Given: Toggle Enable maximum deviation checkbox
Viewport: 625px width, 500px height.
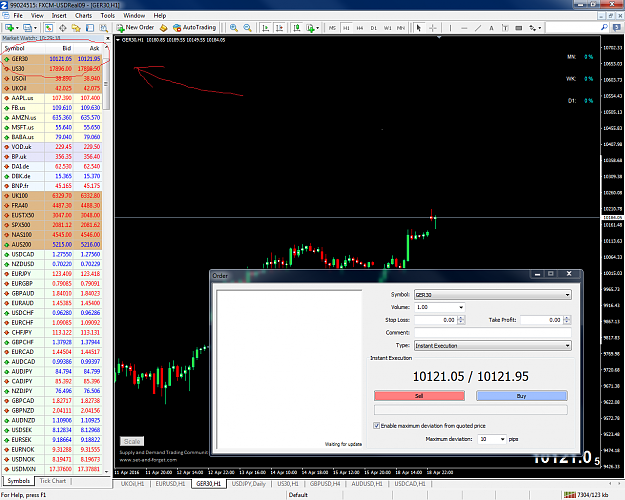Looking at the screenshot, I should [x=376, y=425].
